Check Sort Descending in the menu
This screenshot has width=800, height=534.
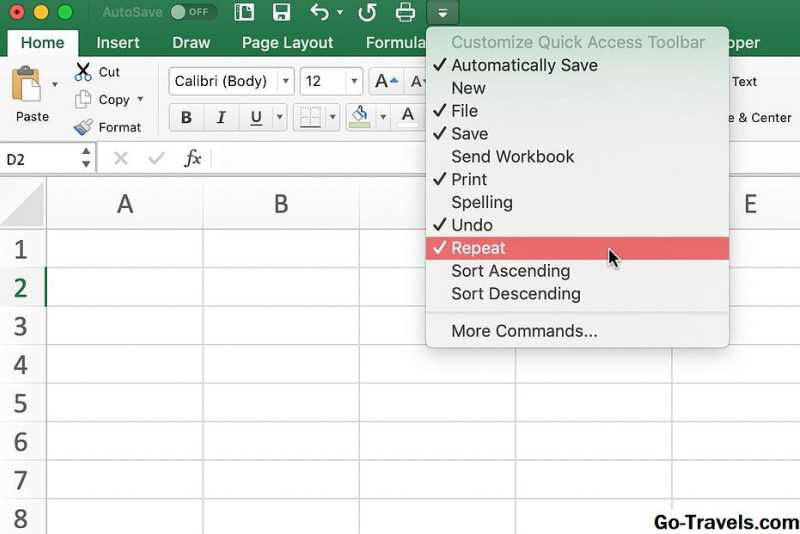pyautogui.click(x=577, y=294)
